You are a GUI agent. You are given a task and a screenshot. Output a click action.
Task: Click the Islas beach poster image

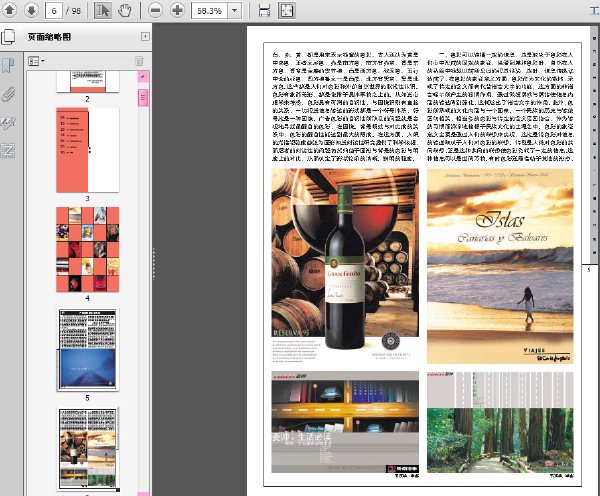pos(500,266)
